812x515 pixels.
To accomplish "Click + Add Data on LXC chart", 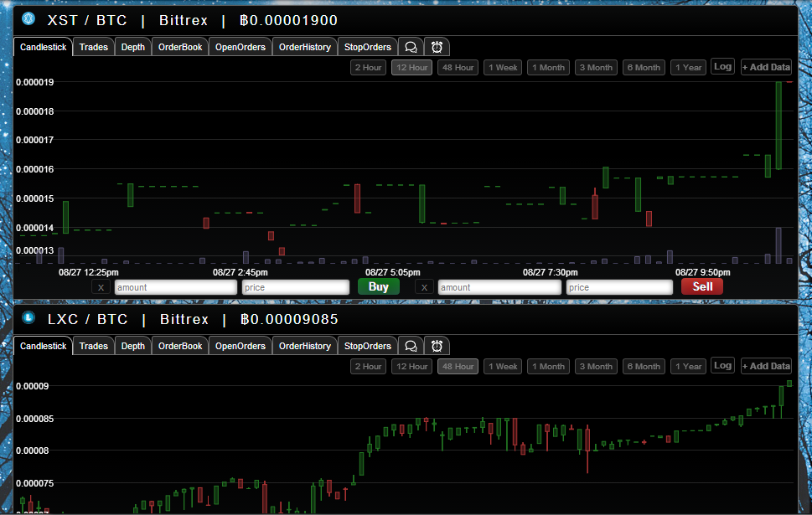I will (x=766, y=366).
